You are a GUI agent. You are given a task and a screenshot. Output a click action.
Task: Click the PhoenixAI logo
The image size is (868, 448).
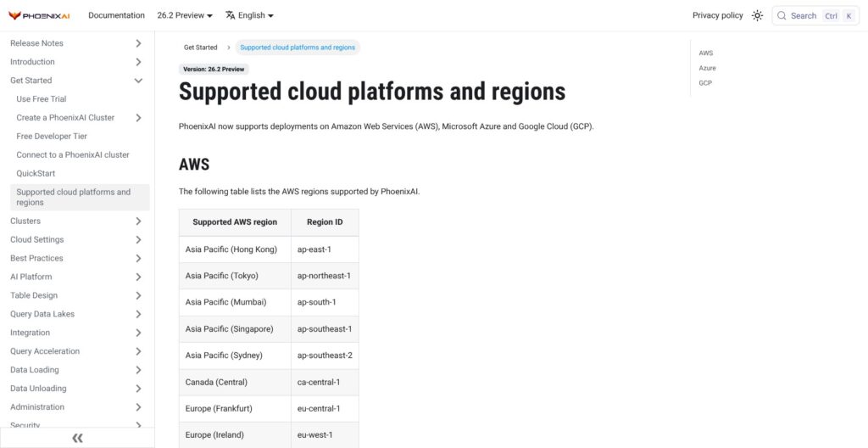click(39, 15)
